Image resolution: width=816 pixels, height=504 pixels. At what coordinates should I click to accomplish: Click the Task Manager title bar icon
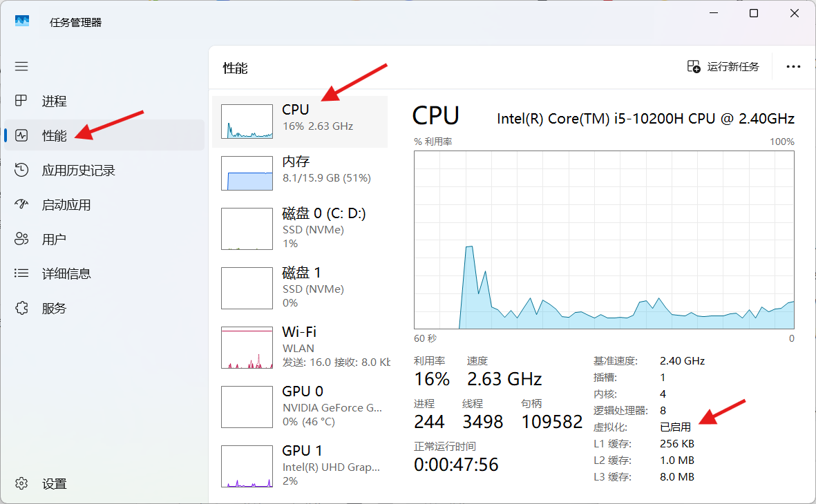pos(22,21)
